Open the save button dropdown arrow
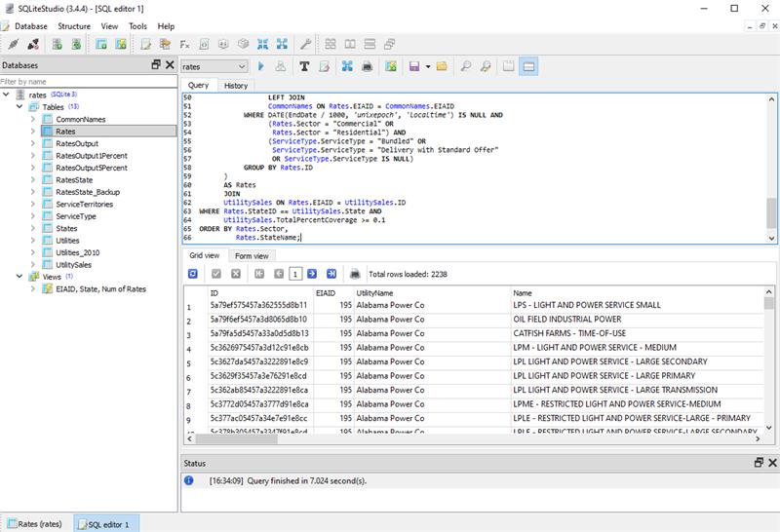This screenshot has height=532, width=780. [427, 66]
